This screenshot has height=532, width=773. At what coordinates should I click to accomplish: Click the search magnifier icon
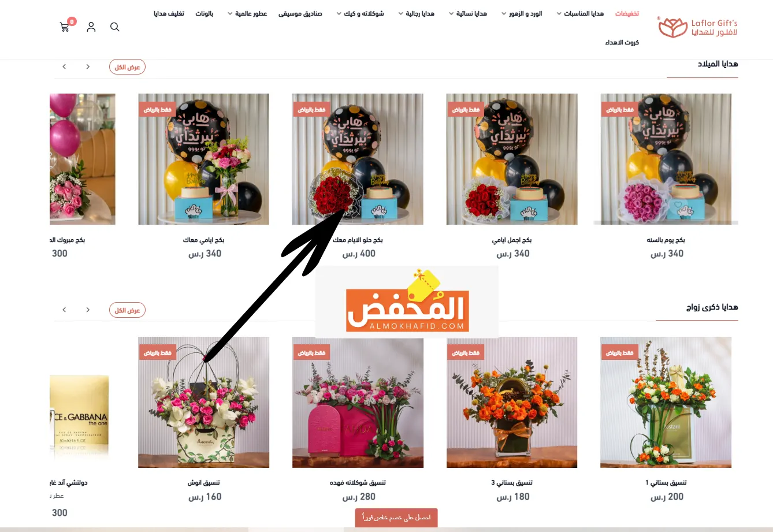tap(115, 27)
